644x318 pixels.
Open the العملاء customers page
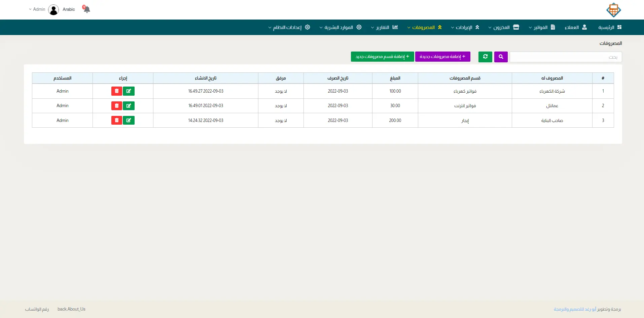click(575, 27)
